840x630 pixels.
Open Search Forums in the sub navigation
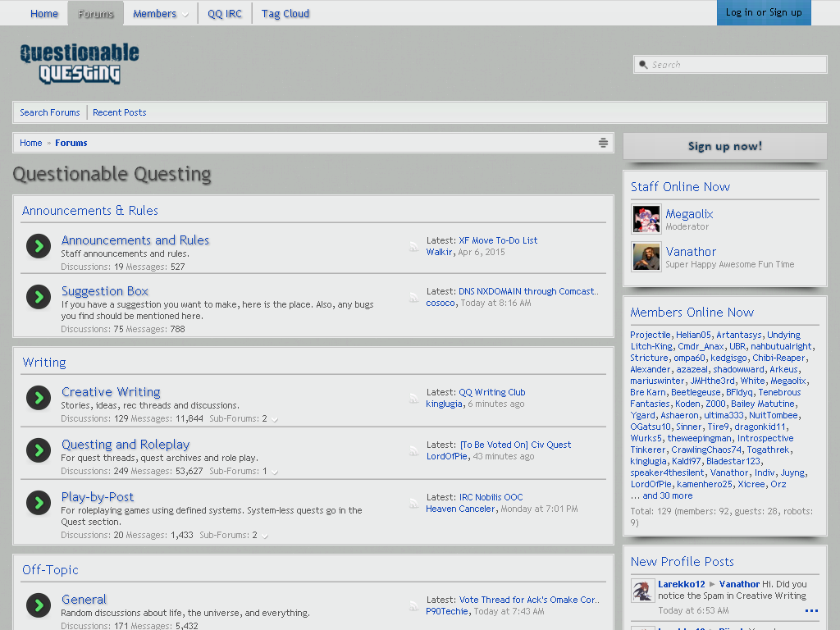(x=50, y=112)
